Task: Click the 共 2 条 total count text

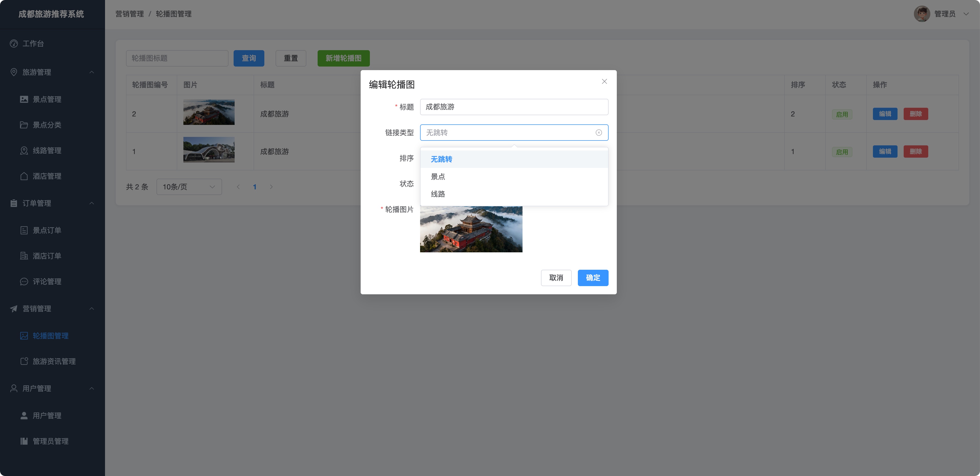Action: (x=137, y=187)
